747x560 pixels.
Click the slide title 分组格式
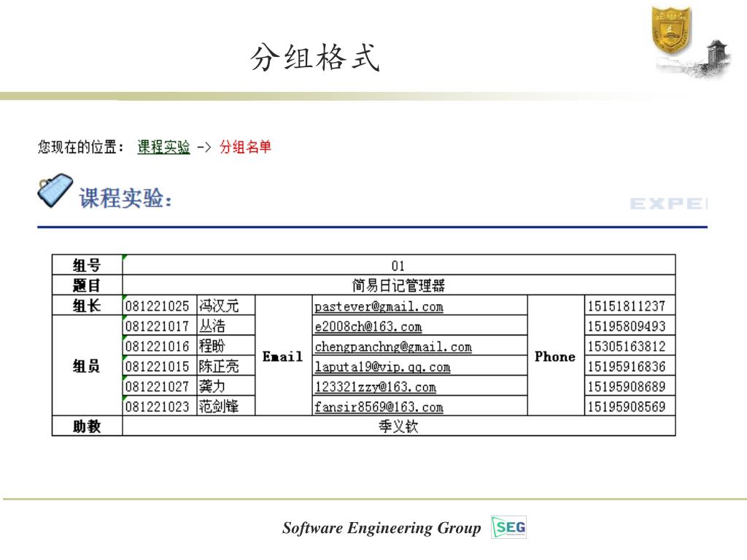[x=315, y=58]
